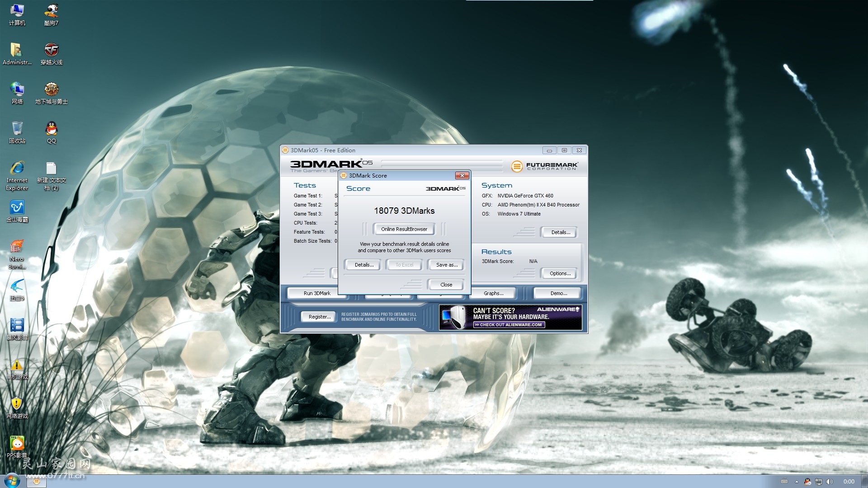This screenshot has height=488, width=868.
Task: Open the 网络 network icon
Action: 17,93
